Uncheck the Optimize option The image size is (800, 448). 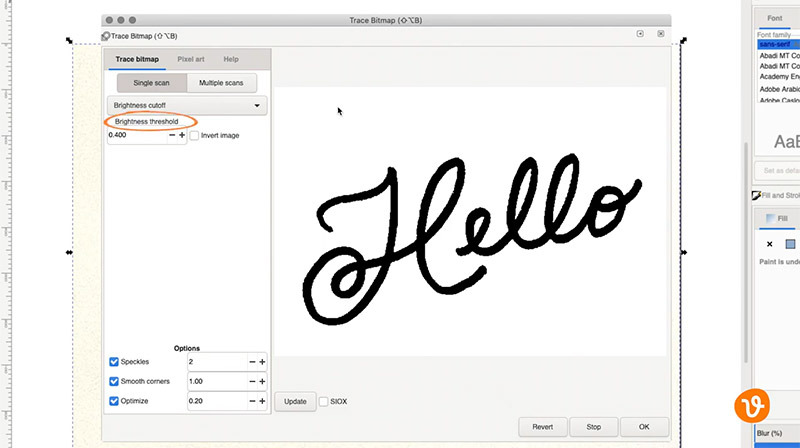click(114, 401)
